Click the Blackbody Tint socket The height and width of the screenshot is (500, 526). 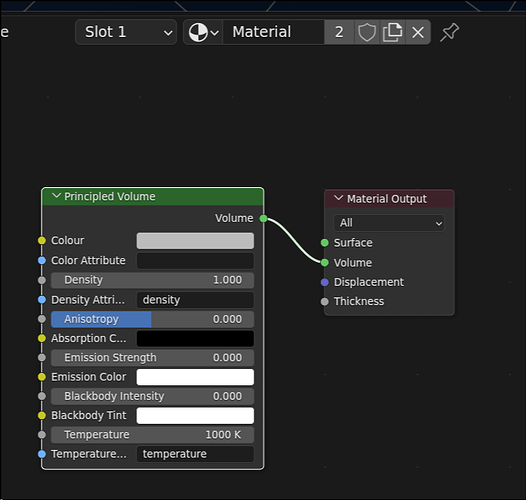coord(42,415)
